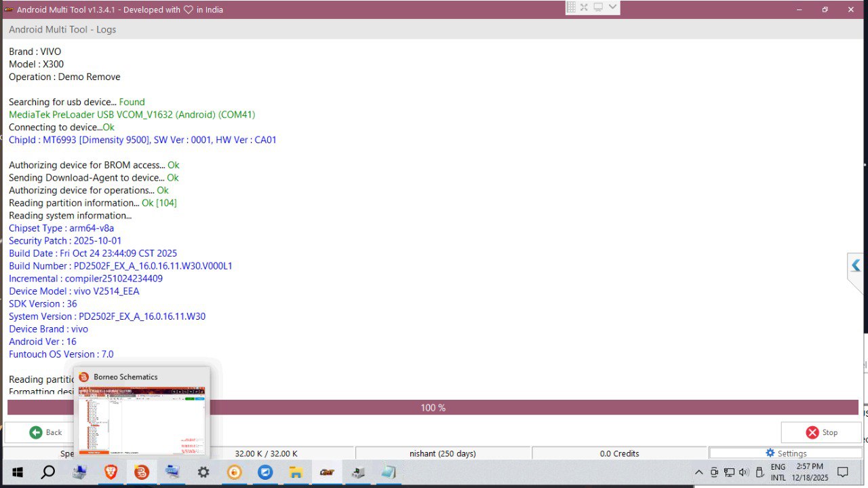Launch Brave browser from the taskbar
The height and width of the screenshot is (488, 868).
111,472
